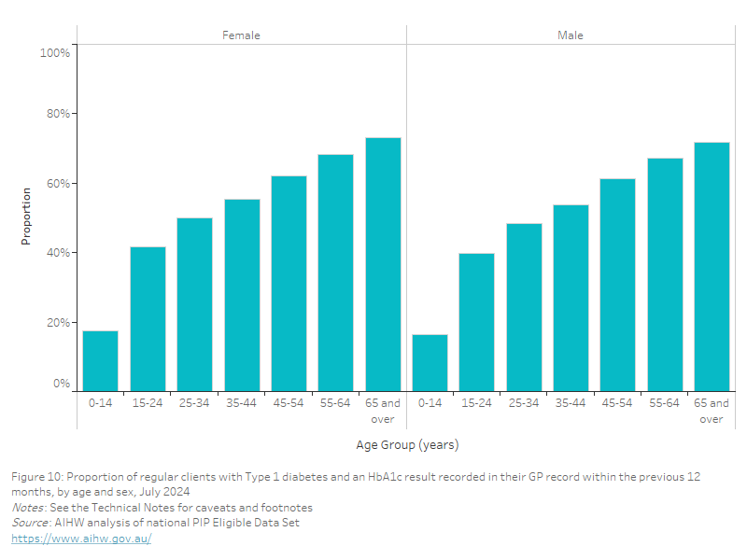
Task: Select the Female 15-24 bar
Action: 148,318
